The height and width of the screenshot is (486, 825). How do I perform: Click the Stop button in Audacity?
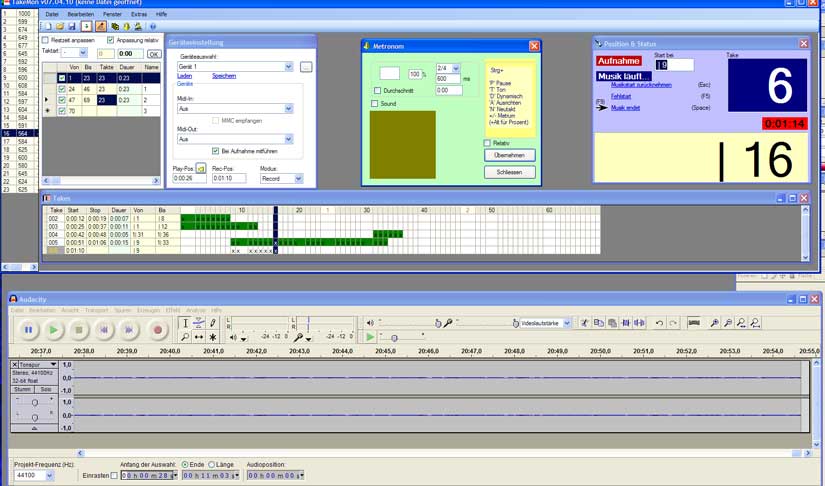click(79, 330)
